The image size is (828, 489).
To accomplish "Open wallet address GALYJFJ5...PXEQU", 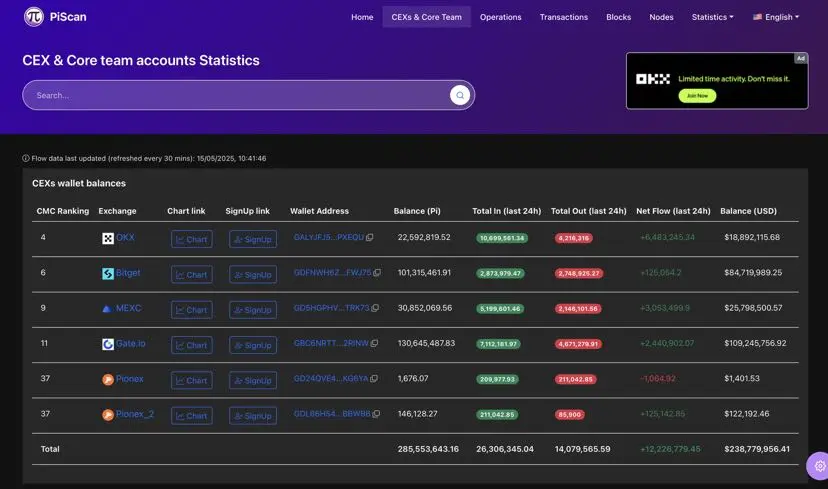I will pyautogui.click(x=328, y=238).
